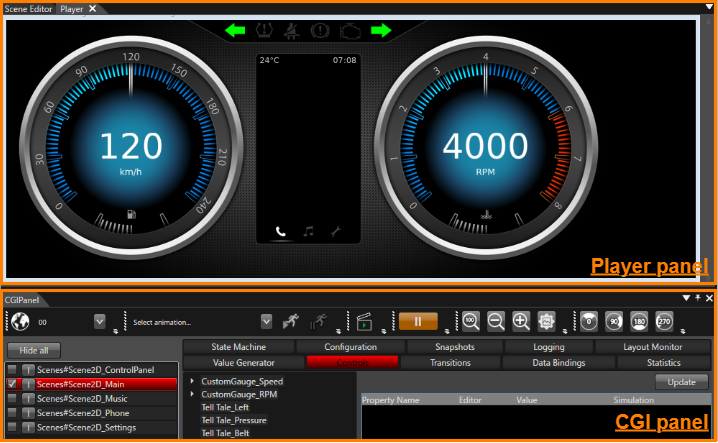Pause playback with the orange button

418,322
